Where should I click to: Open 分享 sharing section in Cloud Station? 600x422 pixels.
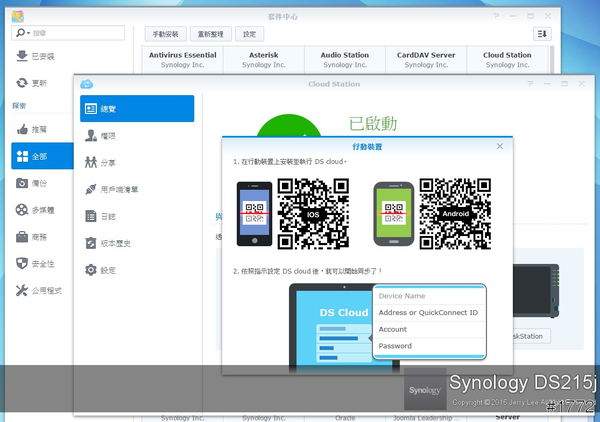(x=137, y=162)
